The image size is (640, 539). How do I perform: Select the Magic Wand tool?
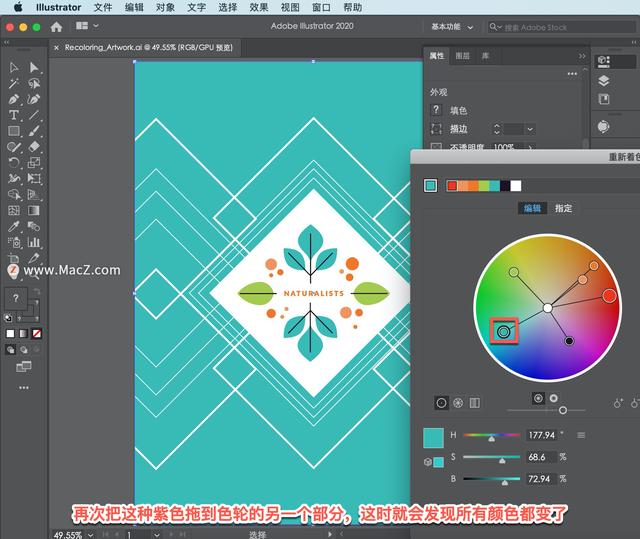tap(14, 84)
